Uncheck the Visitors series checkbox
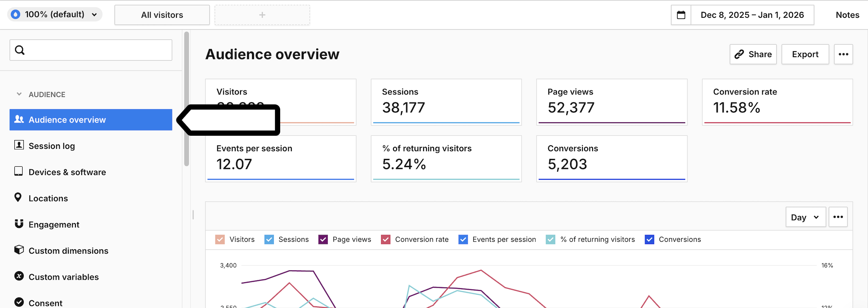 pos(220,239)
